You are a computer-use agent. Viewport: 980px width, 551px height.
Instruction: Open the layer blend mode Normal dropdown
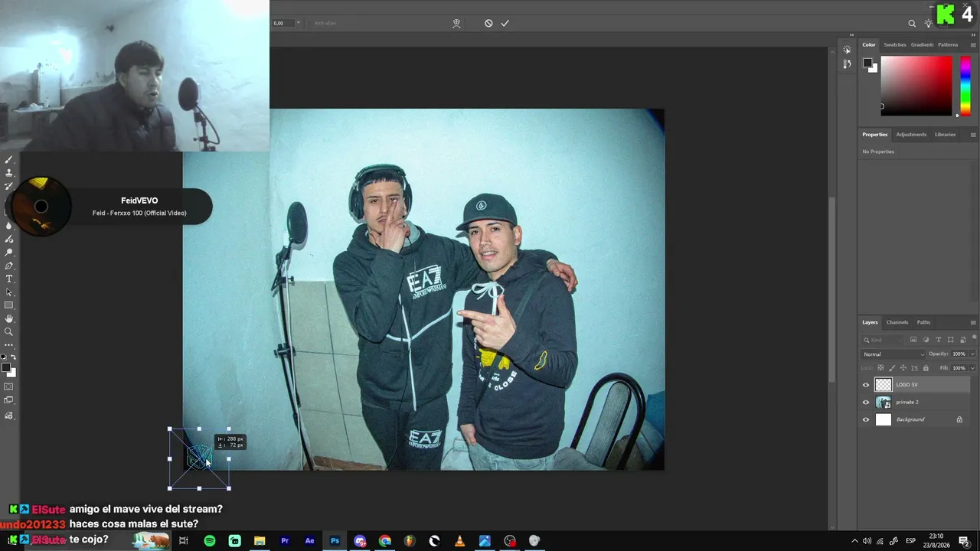click(893, 354)
